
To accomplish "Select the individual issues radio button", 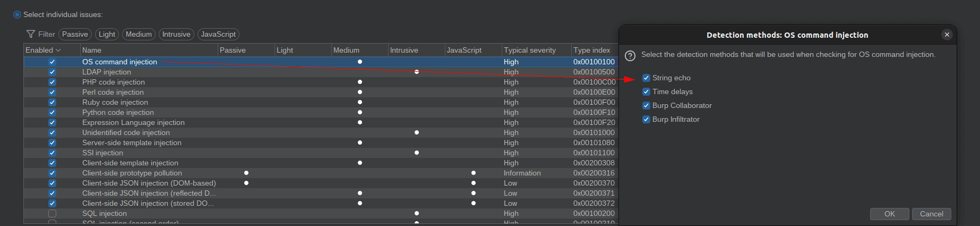I will 17,14.
